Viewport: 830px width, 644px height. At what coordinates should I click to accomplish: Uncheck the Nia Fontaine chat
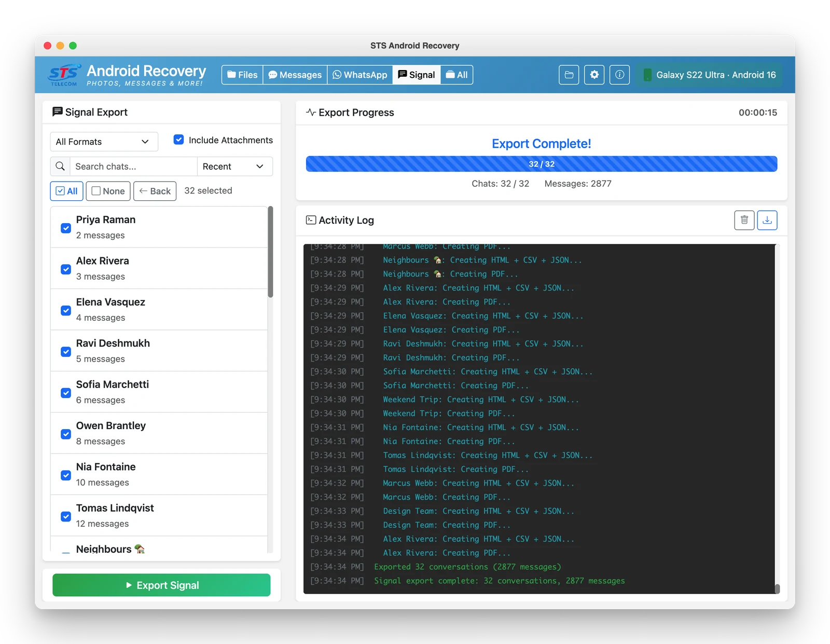[x=66, y=475]
